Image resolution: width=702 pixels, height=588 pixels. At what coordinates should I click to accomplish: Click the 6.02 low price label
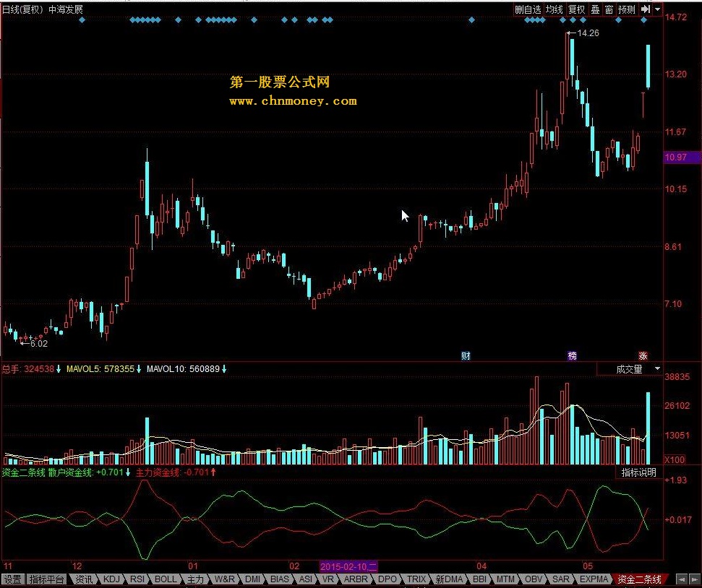coord(38,344)
